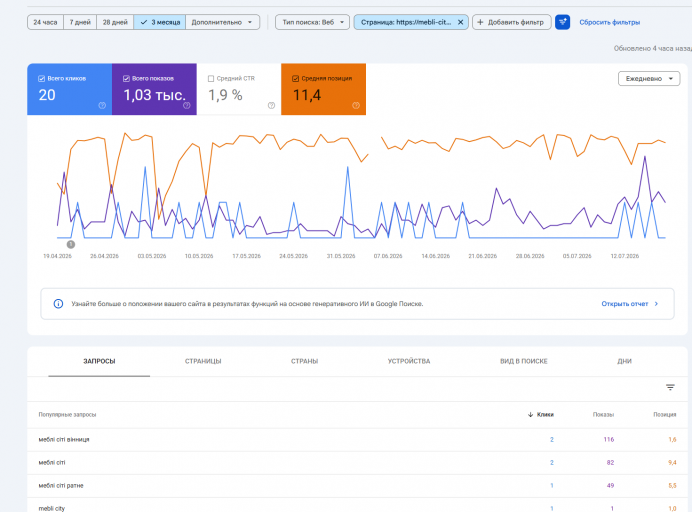Enable the average CTR checkbox
Screen dimensions: 692x512
pyautogui.click(x=211, y=79)
